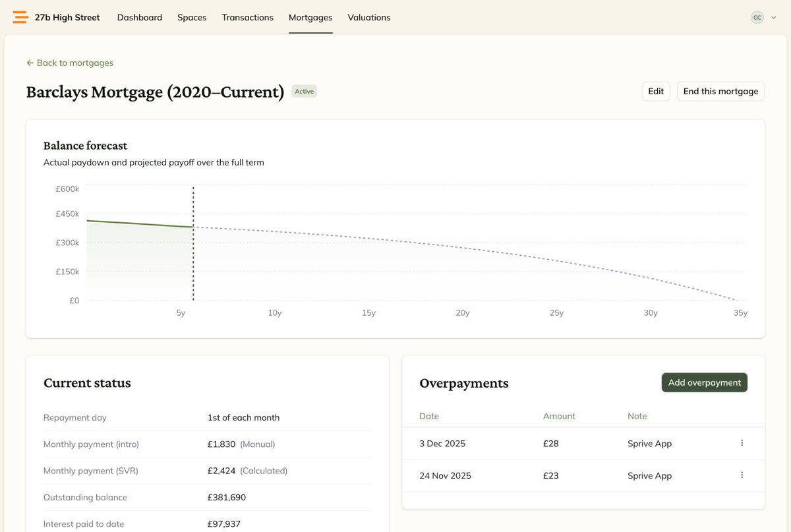Click the Date column header

coord(429,416)
